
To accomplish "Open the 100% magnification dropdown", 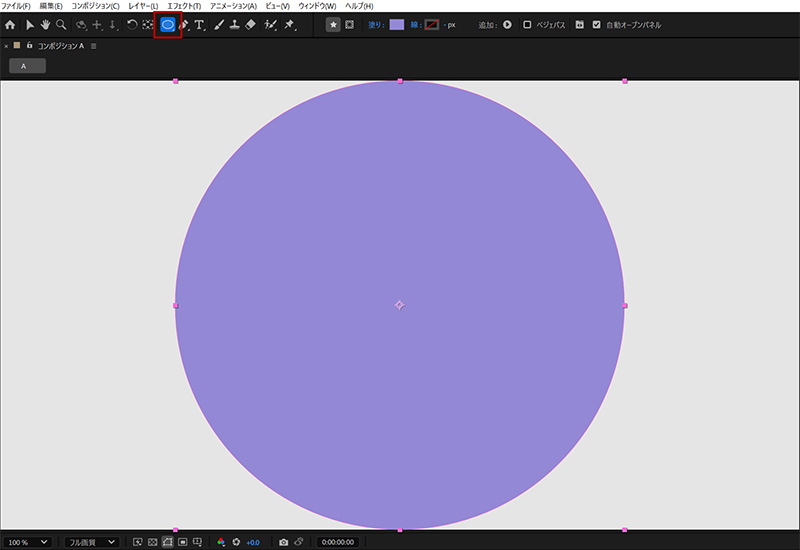I will coord(27,542).
